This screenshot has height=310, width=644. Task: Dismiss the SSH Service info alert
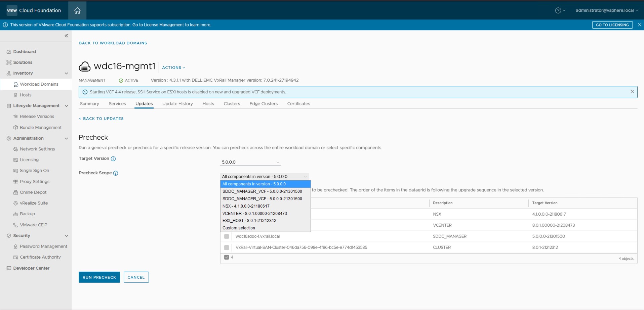[x=632, y=92]
